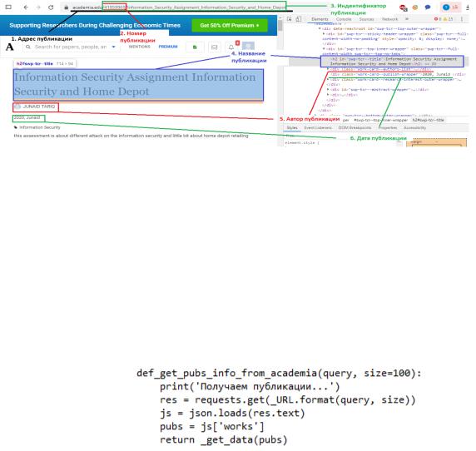Click the box model margin diagram
Viewport: 476px width, 451px height.
(436, 142)
